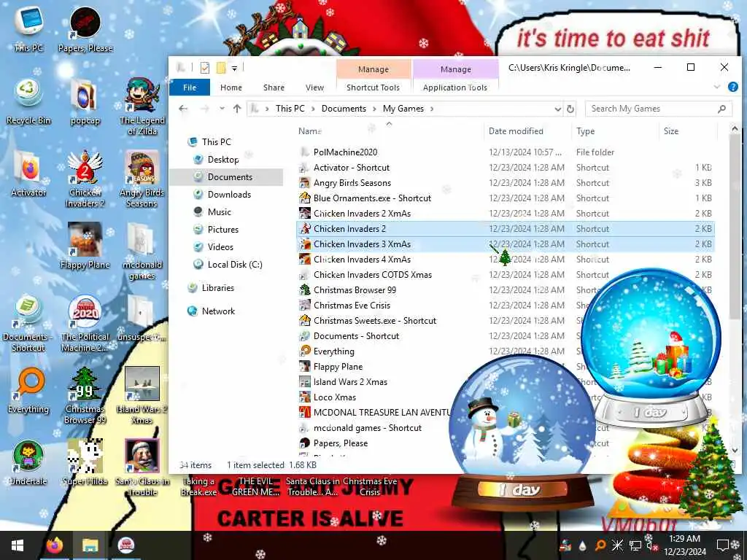
Task: Open the Shortcut Tools tab
Action: point(373,87)
